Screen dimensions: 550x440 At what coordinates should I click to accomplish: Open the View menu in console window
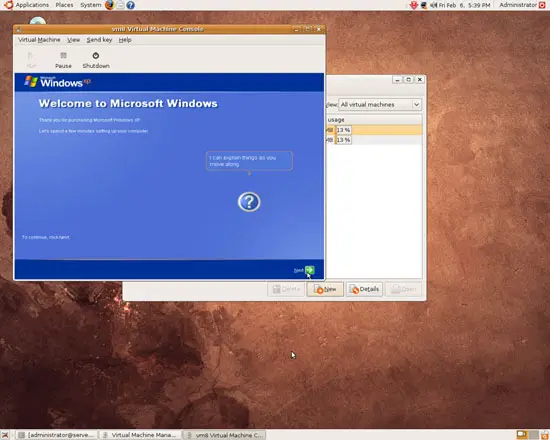click(73, 40)
